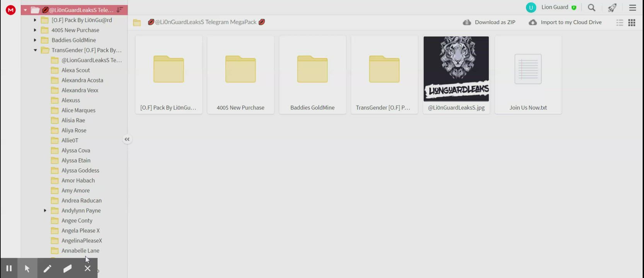Click the MEGA logo icon

click(11, 10)
